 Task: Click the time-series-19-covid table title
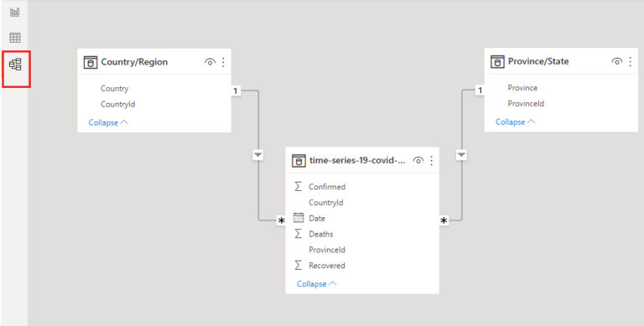tap(358, 161)
